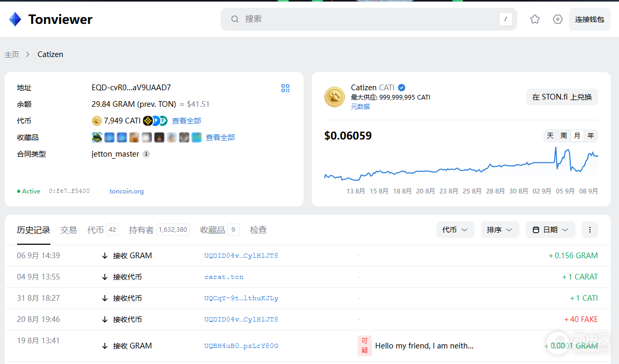Click the slash shortcut key badge
Screen dimensions: 619x364
point(506,19)
